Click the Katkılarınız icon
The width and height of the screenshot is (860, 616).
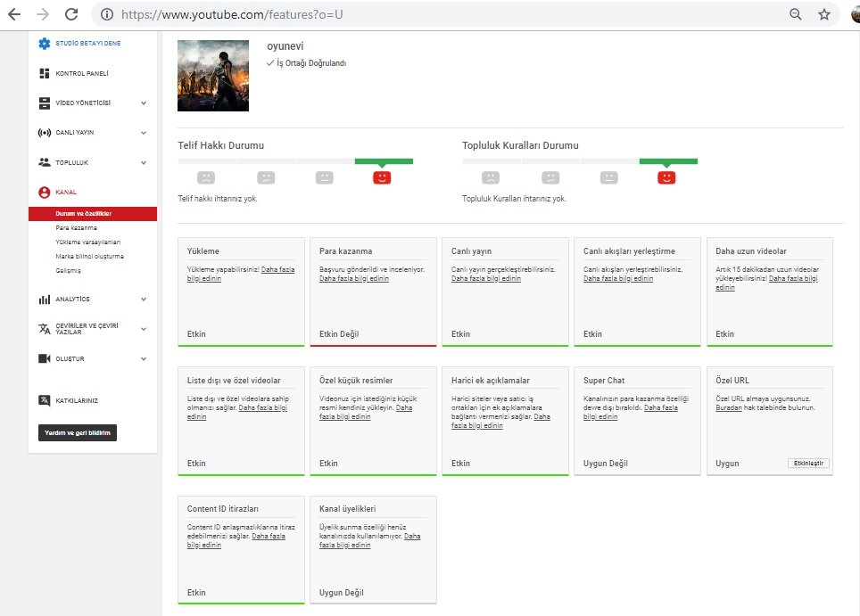tap(45, 400)
